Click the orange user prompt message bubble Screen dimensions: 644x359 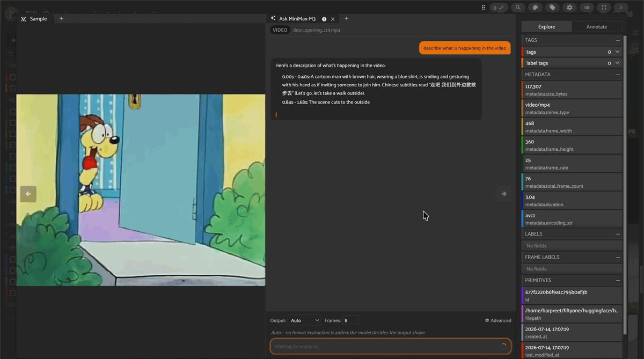click(465, 48)
